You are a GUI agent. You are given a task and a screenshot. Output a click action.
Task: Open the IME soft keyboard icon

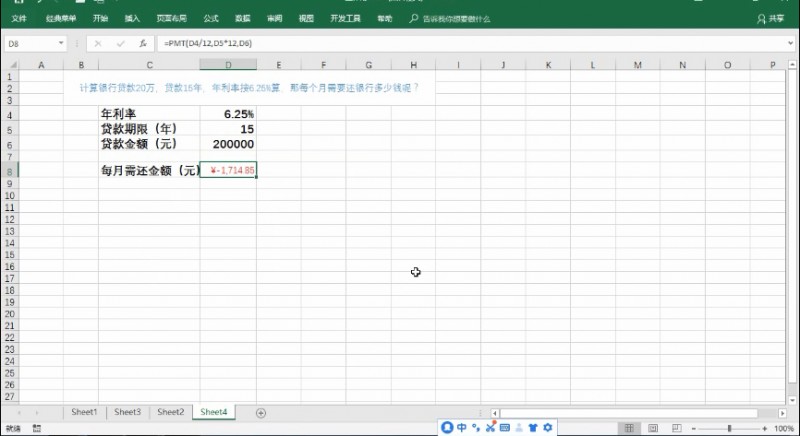pyautogui.click(x=505, y=427)
